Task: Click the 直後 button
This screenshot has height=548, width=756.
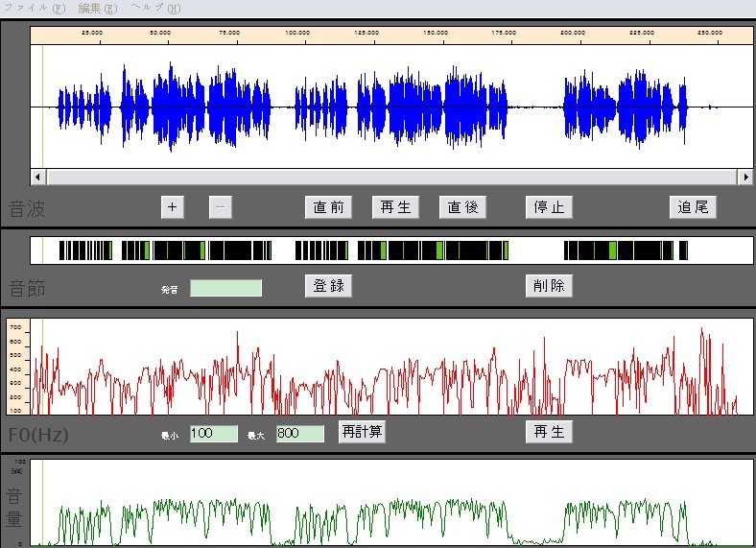Action: tap(462, 207)
